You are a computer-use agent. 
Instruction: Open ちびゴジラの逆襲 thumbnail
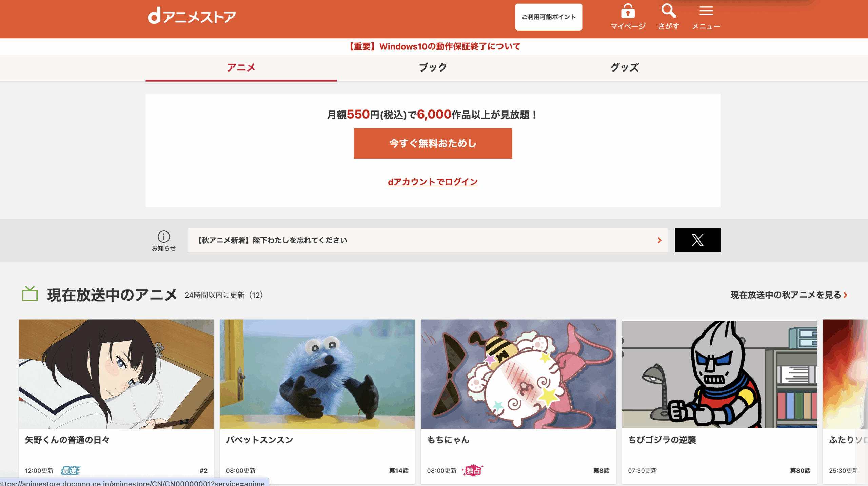[719, 374]
